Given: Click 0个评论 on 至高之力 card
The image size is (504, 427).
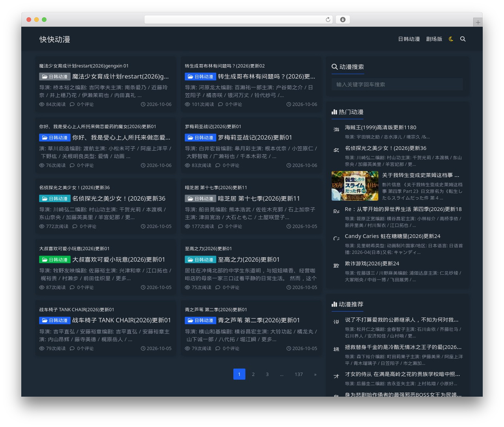Looking at the screenshot, I should [227, 288].
